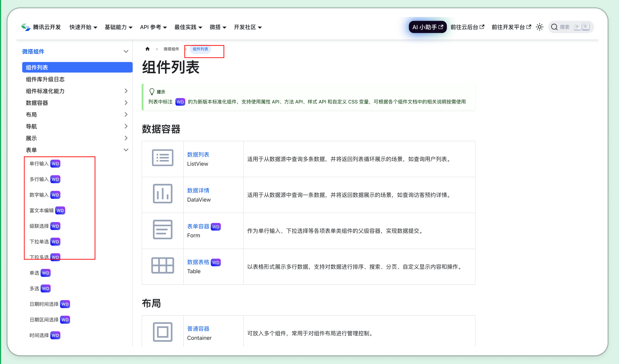
Task: Open the 开发社区 dropdown menu
Action: click(248, 27)
